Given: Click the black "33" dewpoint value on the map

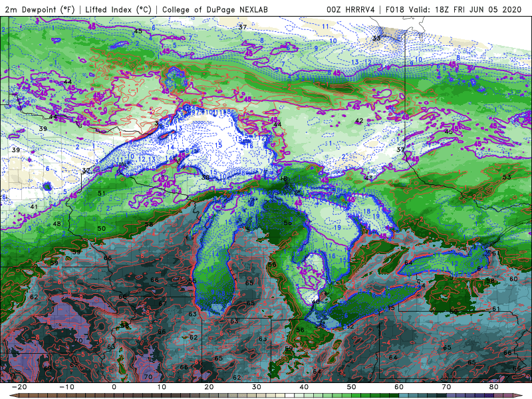Looking at the screenshot, I should coord(376,39).
